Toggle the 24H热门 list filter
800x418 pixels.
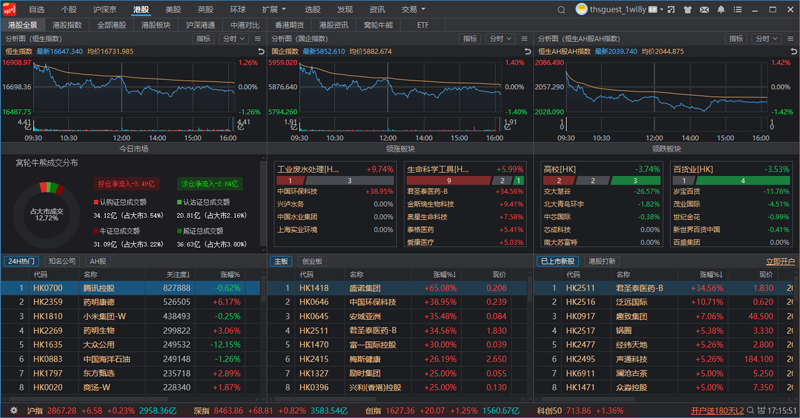click(x=21, y=261)
